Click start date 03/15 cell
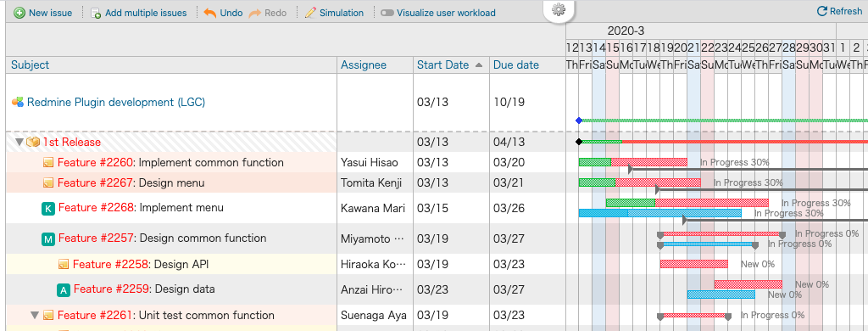The width and height of the screenshot is (868, 331). [451, 208]
